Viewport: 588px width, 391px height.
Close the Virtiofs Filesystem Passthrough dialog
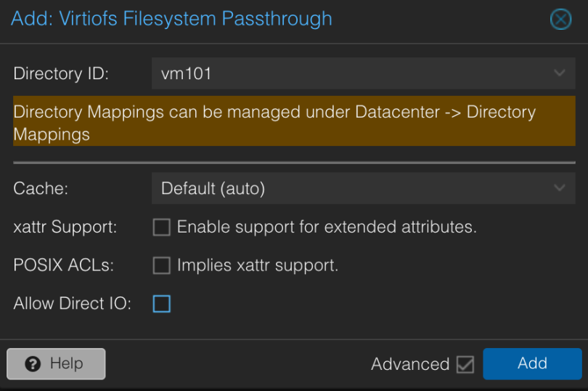(560, 20)
